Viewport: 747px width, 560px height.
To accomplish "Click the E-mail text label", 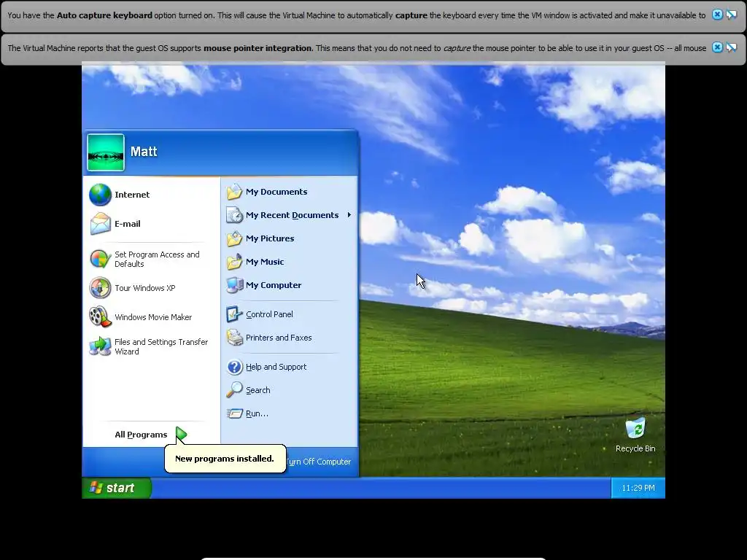I will click(x=127, y=224).
